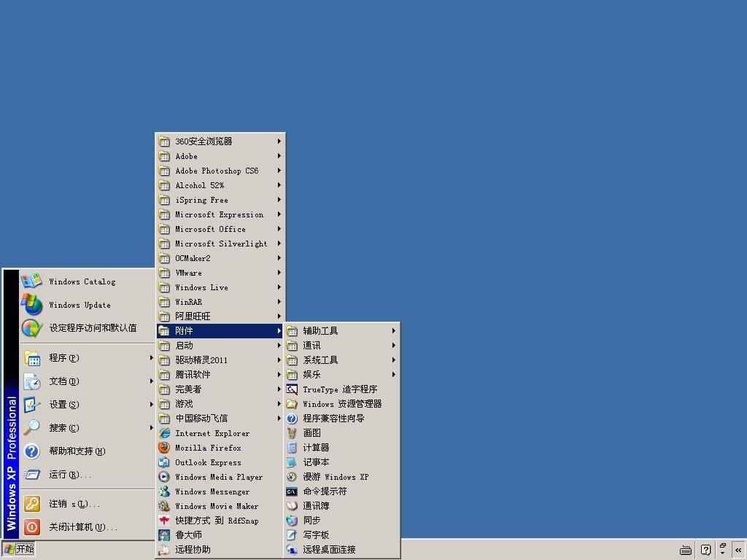Click the 鲁大师 icon
The image size is (747, 560).
(x=164, y=535)
